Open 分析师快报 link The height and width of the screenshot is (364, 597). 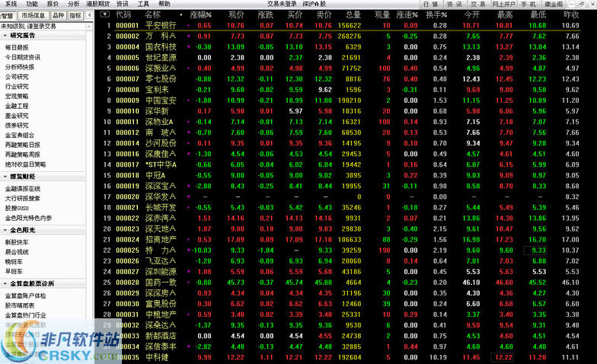20,67
